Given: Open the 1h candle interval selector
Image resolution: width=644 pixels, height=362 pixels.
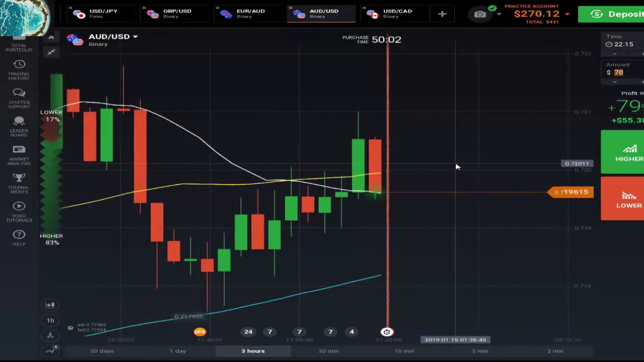Looking at the screenshot, I should [50, 320].
